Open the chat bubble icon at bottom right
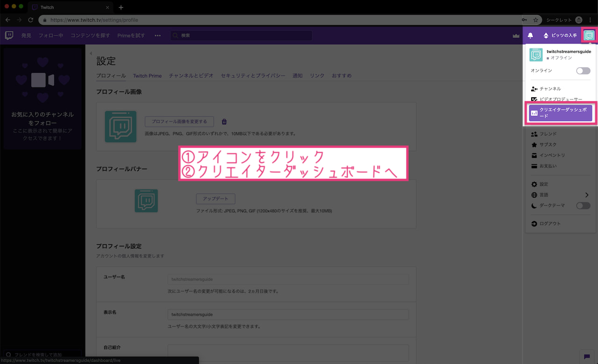This screenshot has width=598, height=364. (587, 357)
